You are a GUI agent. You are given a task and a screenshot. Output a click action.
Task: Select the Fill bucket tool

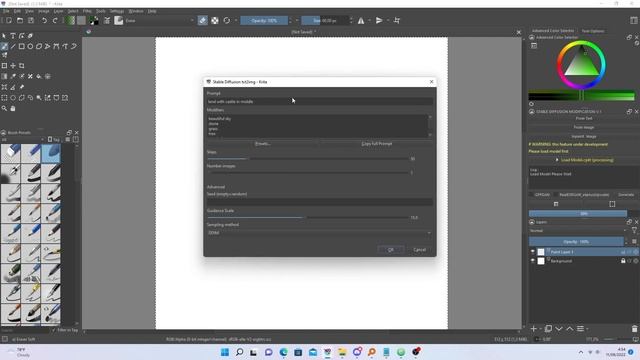click(39, 76)
